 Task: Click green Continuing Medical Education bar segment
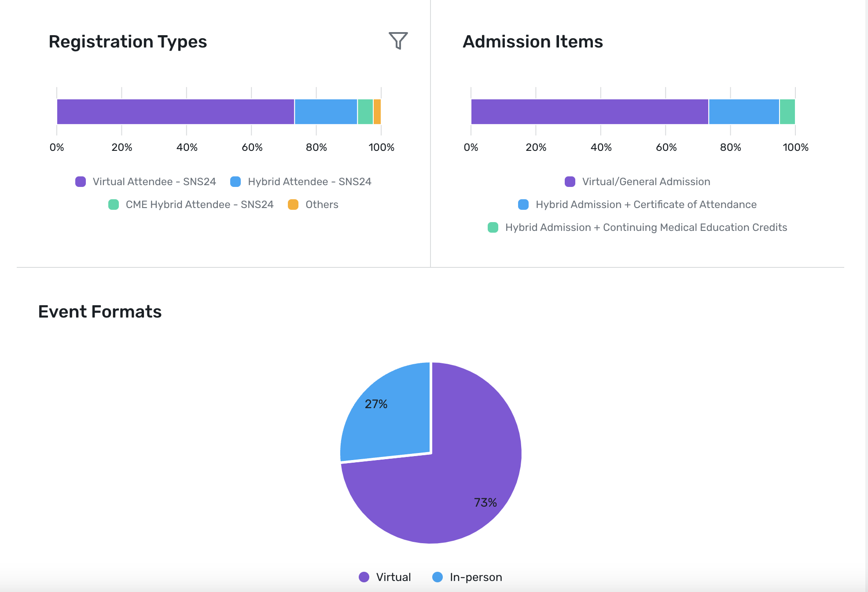[787, 112]
